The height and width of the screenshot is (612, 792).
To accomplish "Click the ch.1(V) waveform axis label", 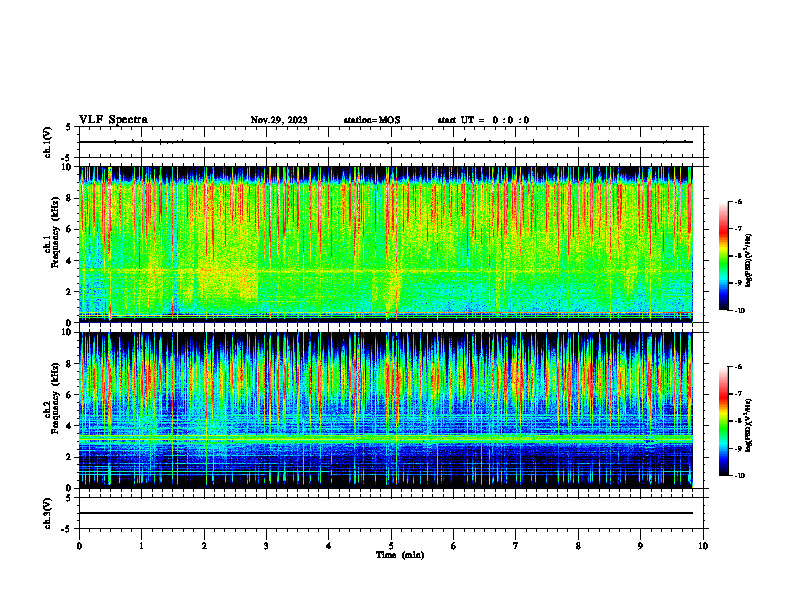I will coord(47,142).
